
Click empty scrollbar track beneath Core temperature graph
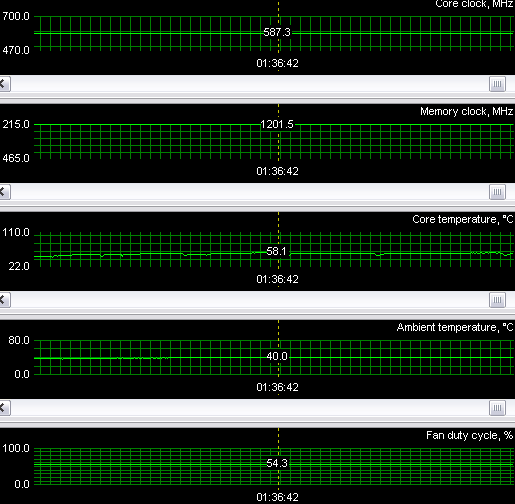point(250,300)
